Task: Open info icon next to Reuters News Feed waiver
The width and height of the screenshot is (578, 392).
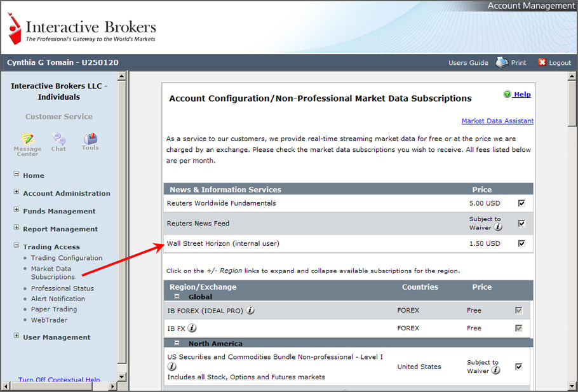Action: [x=498, y=227]
